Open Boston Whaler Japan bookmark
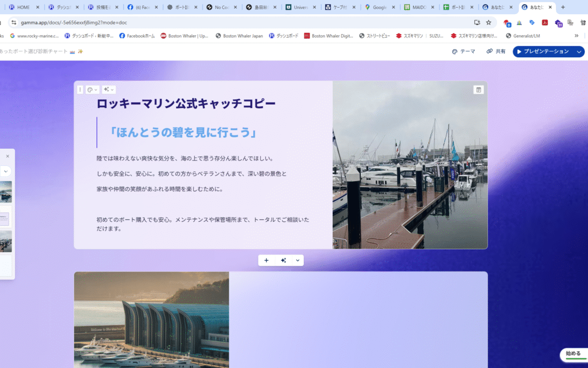Viewport: 588px width, 368px height. tap(239, 36)
